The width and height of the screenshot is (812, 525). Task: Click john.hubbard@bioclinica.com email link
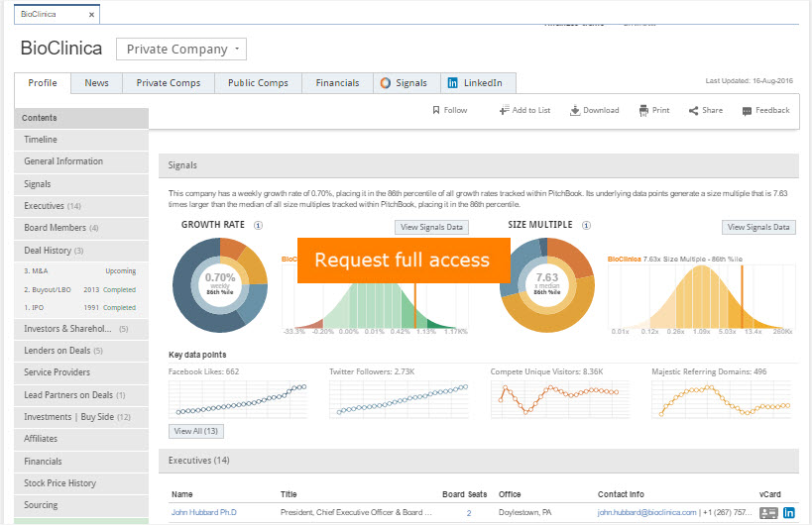646,512
